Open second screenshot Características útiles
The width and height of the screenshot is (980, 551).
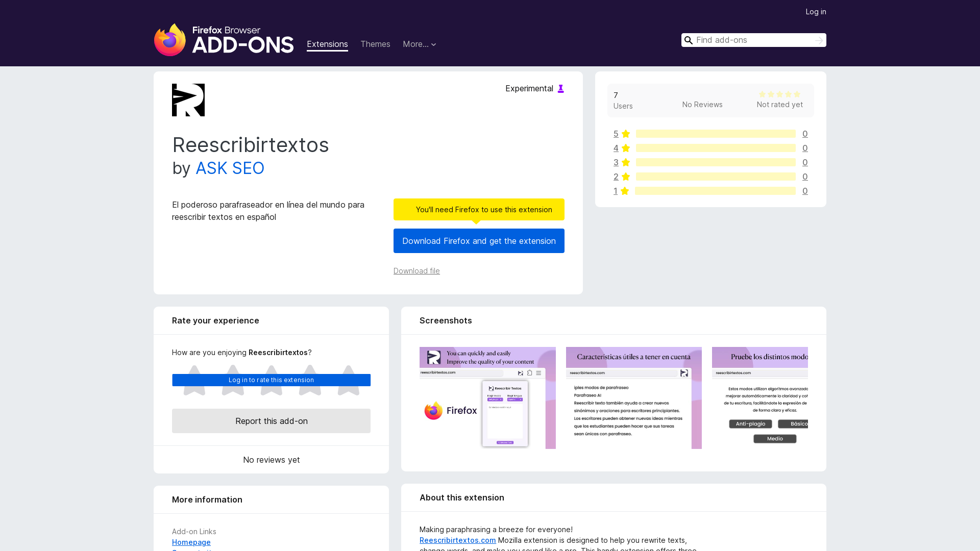634,398
